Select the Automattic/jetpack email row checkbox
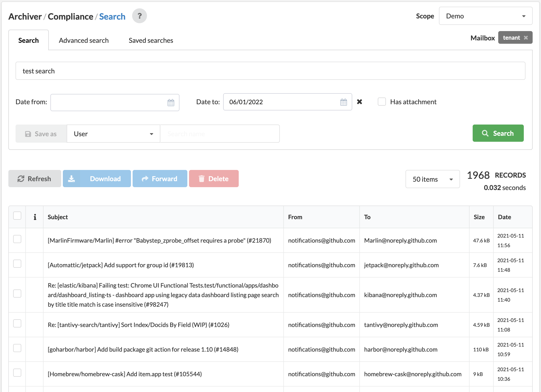This screenshot has width=541, height=392. (x=17, y=264)
